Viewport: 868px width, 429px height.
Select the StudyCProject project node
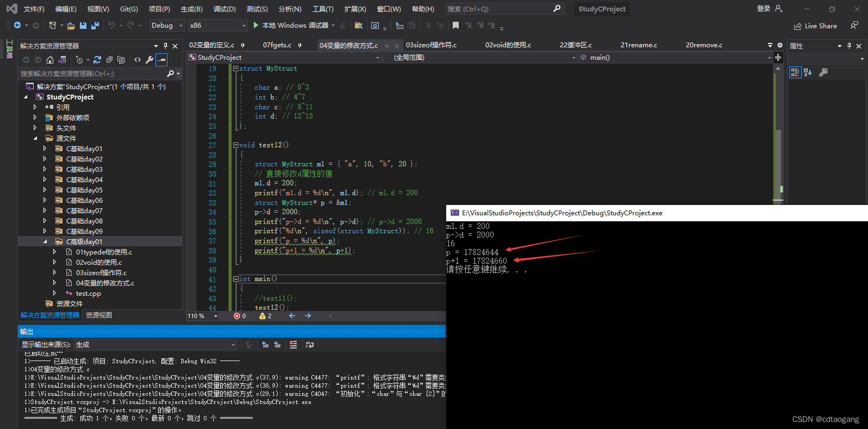point(70,97)
